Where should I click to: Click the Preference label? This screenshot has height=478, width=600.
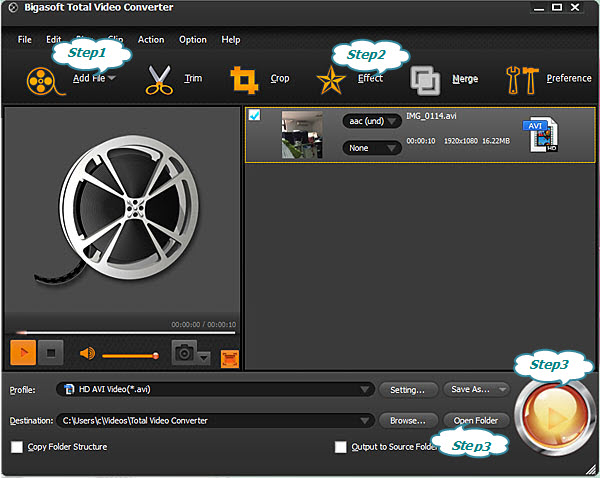[x=569, y=78]
